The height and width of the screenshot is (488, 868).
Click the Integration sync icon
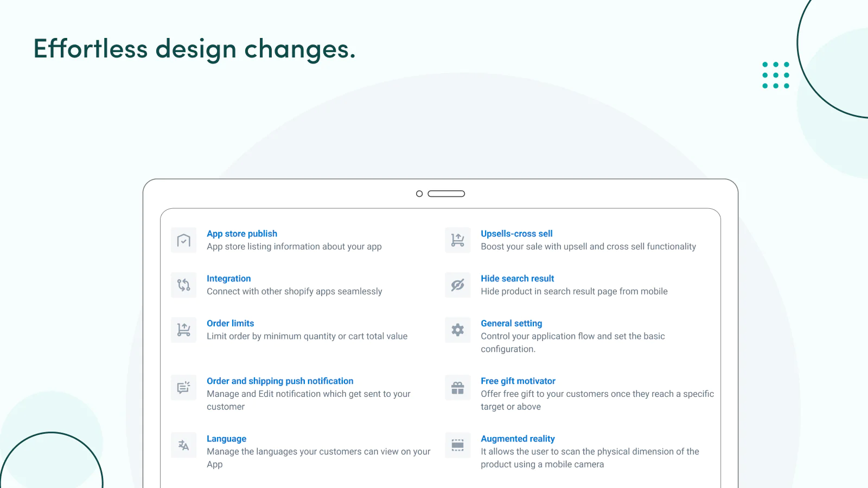point(184,285)
